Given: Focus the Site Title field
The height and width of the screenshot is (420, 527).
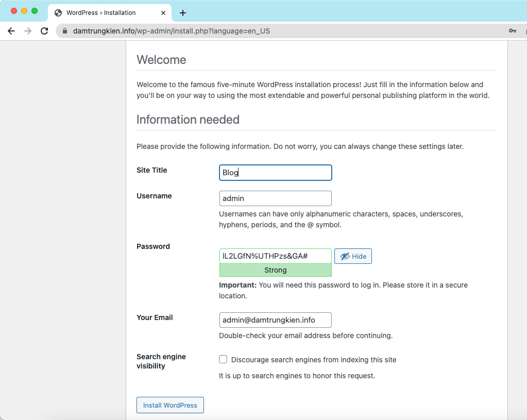Looking at the screenshot, I should 275,173.
